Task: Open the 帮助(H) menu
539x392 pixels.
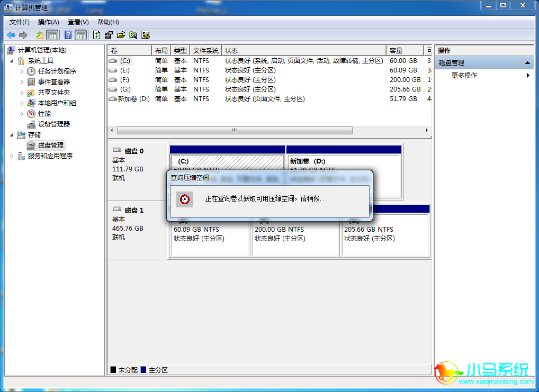Action: pos(108,22)
